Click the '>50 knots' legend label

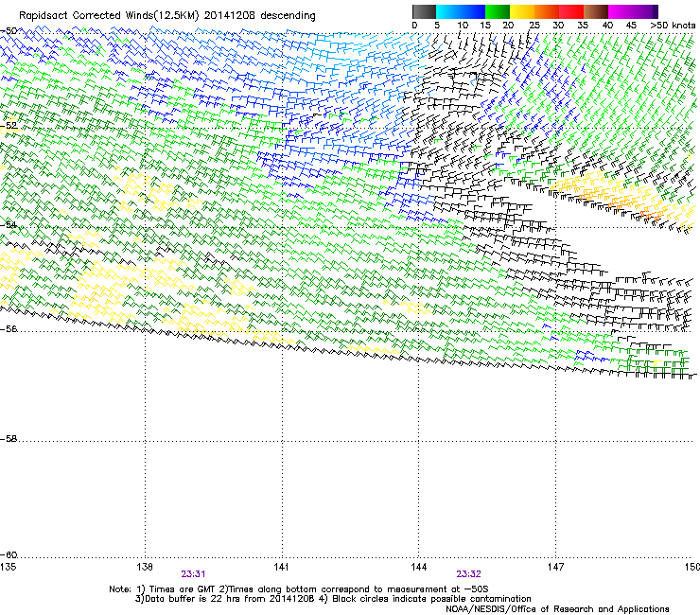pyautogui.click(x=673, y=25)
